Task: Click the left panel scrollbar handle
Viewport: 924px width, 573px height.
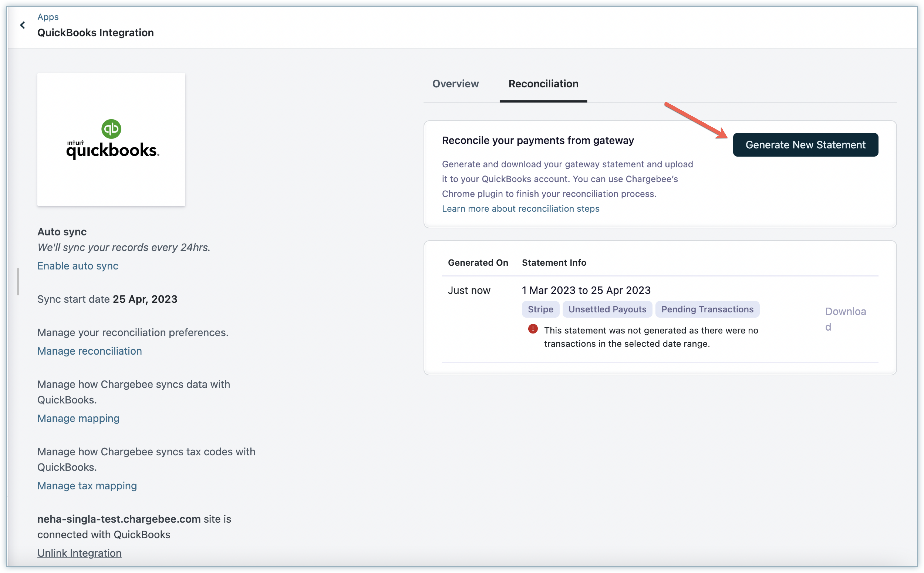Action: [x=18, y=282]
